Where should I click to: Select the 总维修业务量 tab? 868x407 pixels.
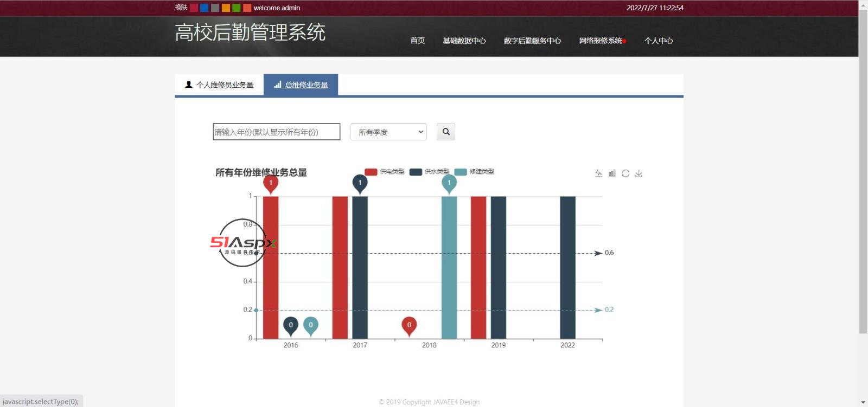click(301, 85)
